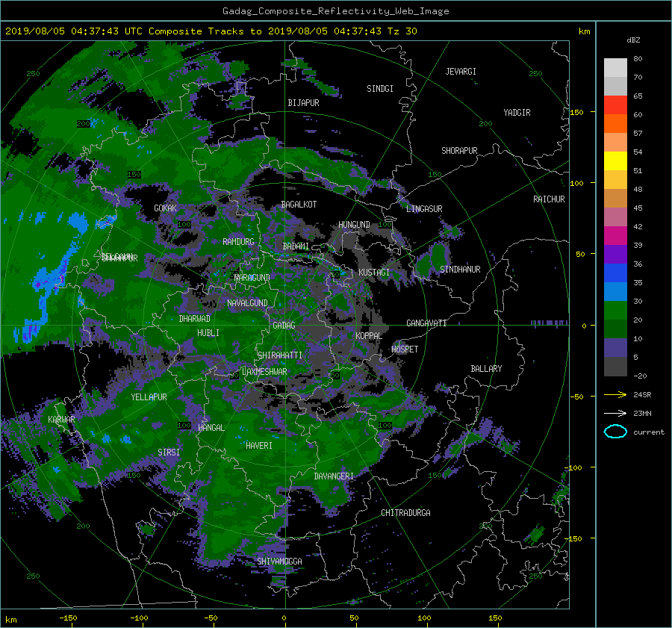Click the RAICHUR city label
Viewport: 672px width, 628px height.
point(549,199)
